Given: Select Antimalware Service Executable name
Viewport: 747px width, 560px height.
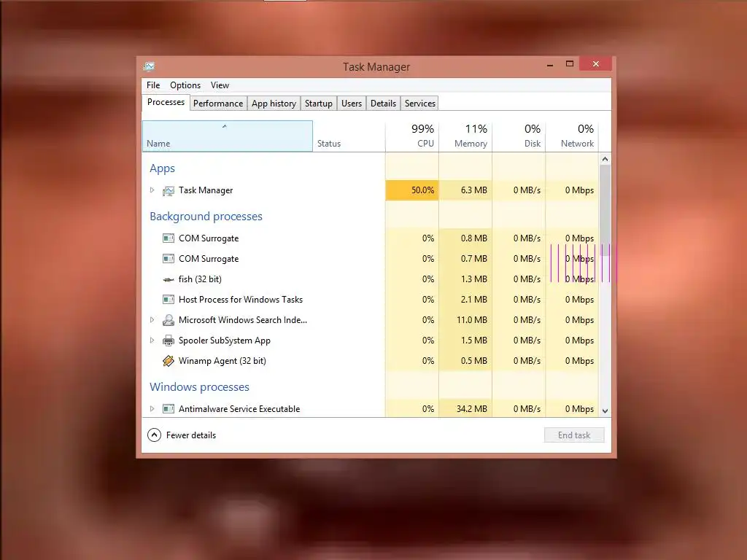Looking at the screenshot, I should (239, 408).
